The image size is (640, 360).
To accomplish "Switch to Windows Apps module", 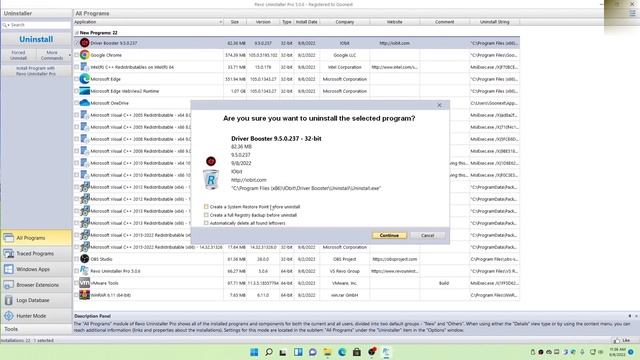I will click(x=36, y=269).
